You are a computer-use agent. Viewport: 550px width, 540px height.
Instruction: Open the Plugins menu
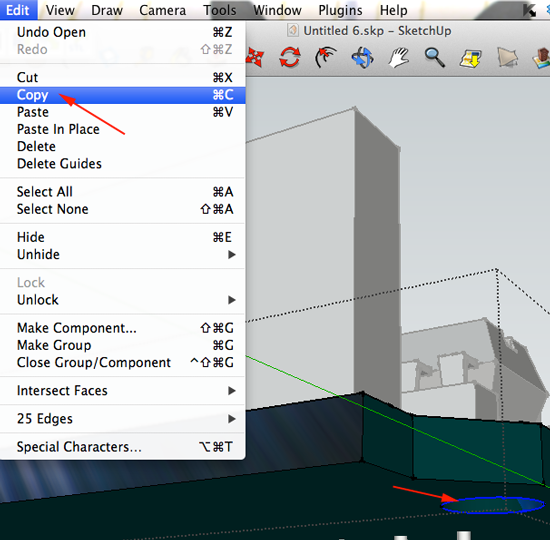(x=340, y=10)
